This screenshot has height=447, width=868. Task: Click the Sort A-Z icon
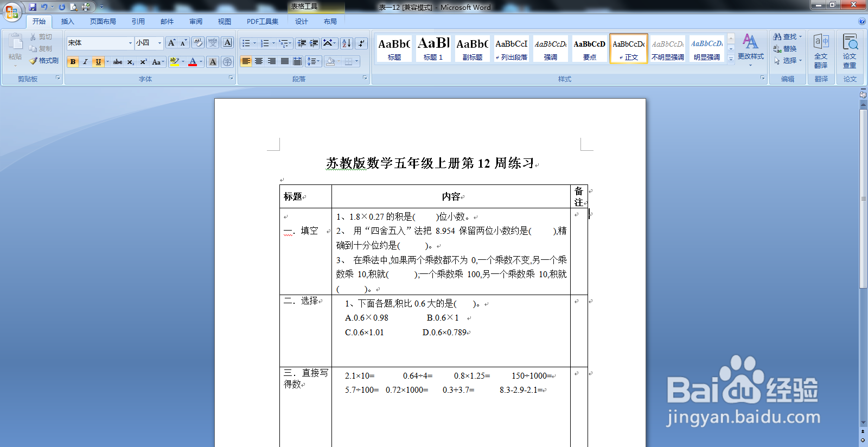[x=347, y=43]
